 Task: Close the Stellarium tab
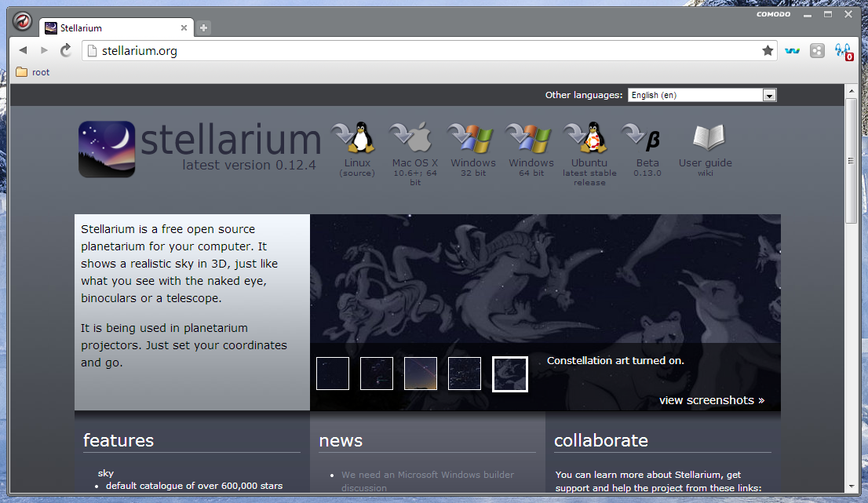184,27
